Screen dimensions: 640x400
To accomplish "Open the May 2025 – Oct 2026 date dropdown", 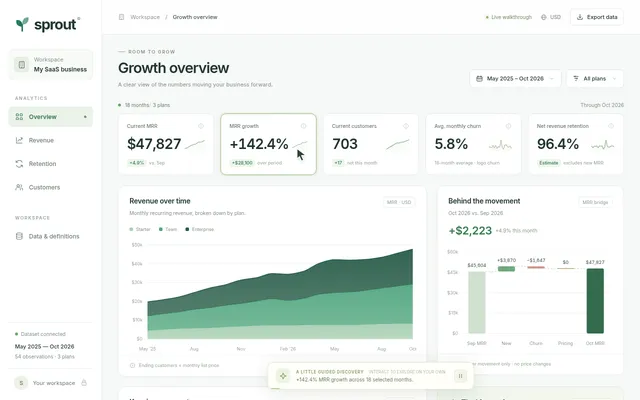I will (x=515, y=78).
